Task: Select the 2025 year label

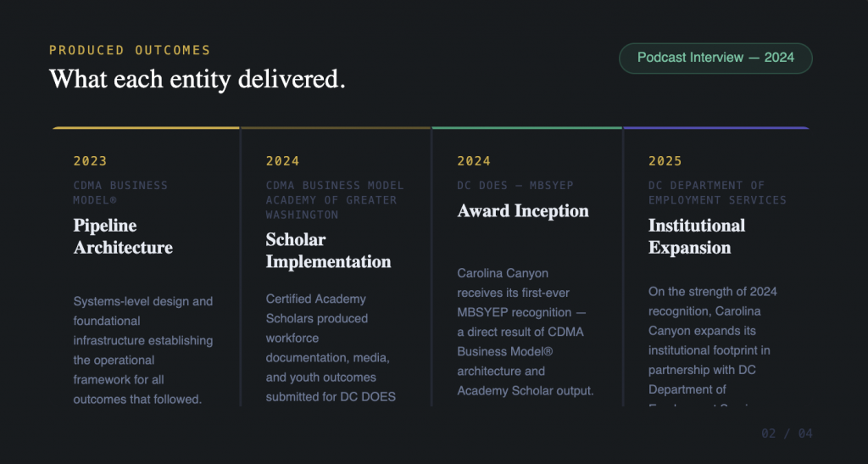Action: tap(665, 161)
